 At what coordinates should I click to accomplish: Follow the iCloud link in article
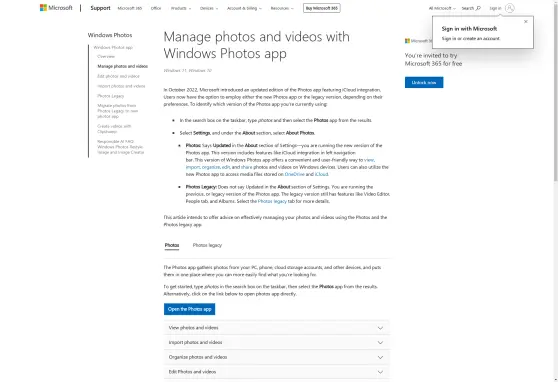pos(321,174)
